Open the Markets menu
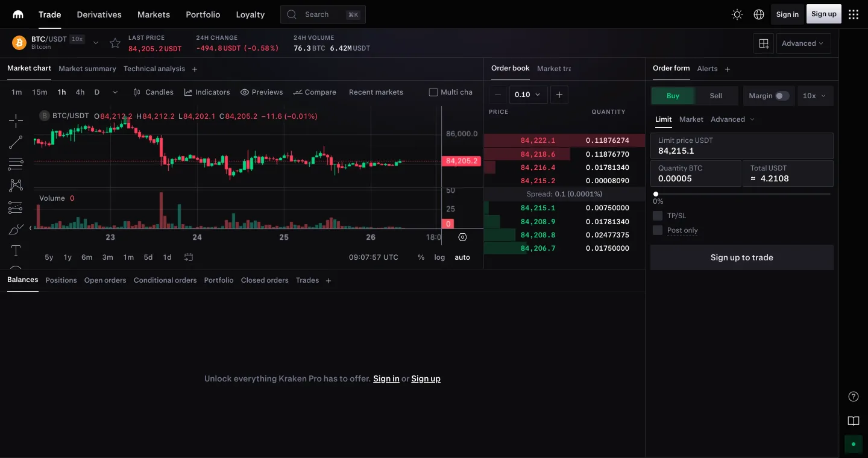 click(154, 14)
